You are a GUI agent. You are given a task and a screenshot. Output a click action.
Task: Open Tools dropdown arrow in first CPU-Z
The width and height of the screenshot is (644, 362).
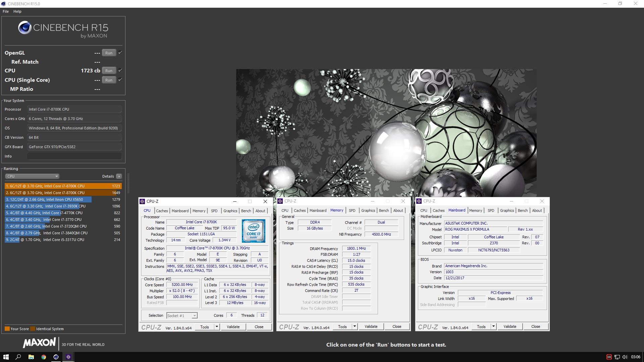[x=217, y=327]
